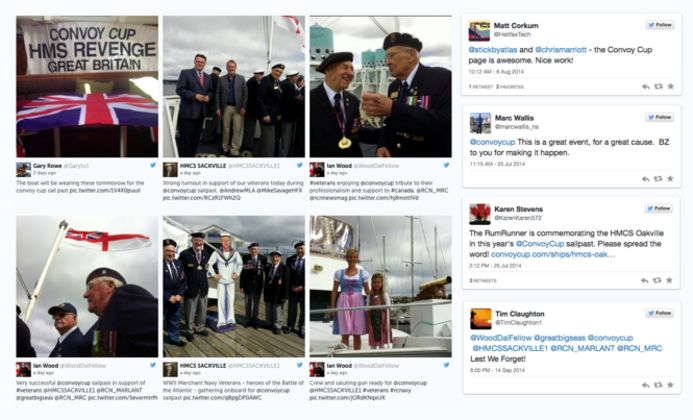This screenshot has width=693, height=420.
Task: Favorite Karen Stevens's tweet with star
Action: pyautogui.click(x=669, y=280)
